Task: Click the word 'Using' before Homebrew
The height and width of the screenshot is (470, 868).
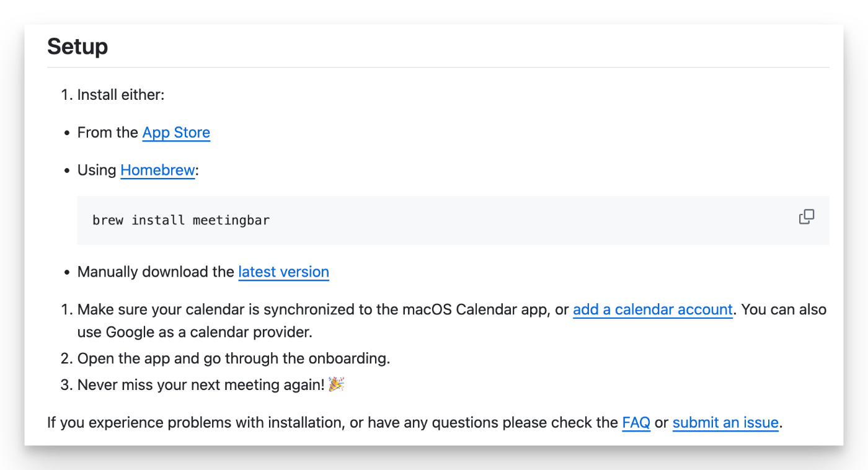Action: tap(97, 171)
